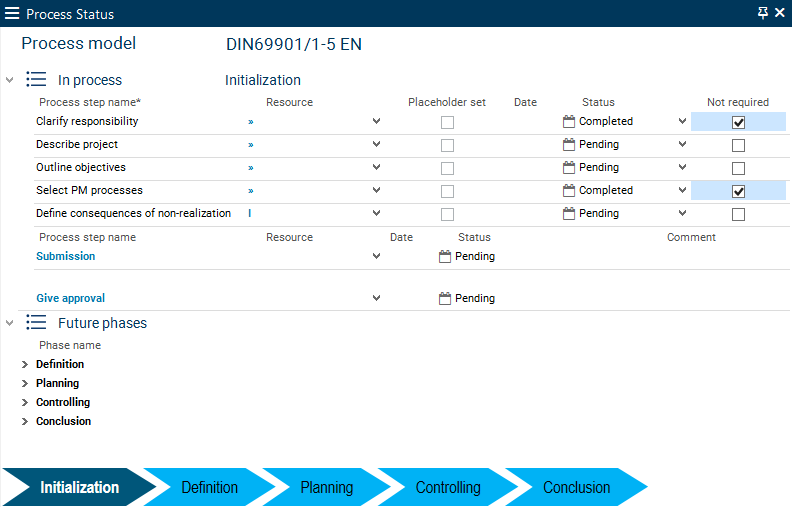Check Not required for Outline objectives
The height and width of the screenshot is (507, 792).
coord(738,168)
